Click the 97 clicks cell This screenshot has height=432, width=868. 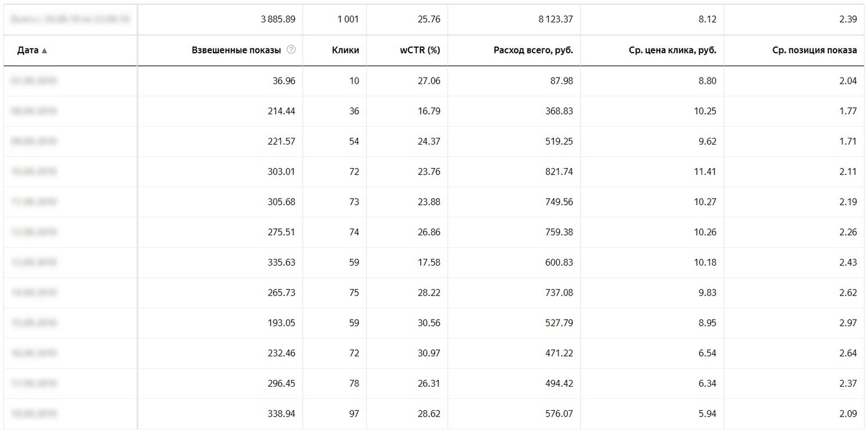pos(353,413)
